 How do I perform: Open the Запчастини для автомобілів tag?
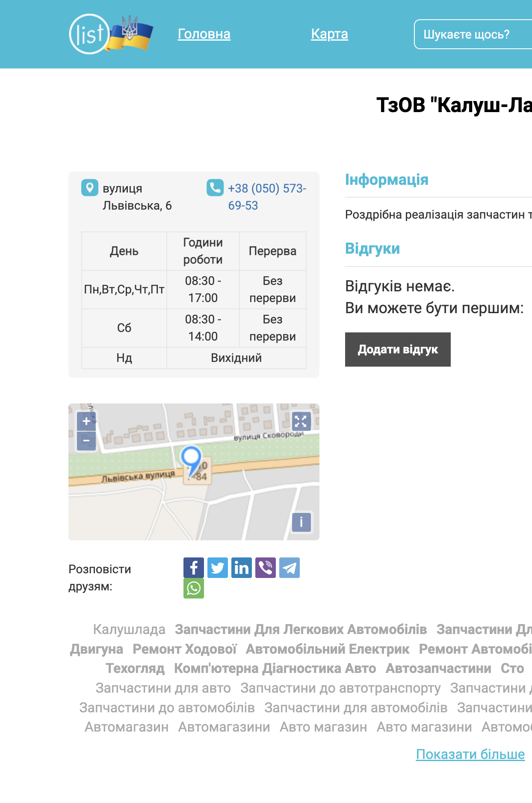(356, 708)
